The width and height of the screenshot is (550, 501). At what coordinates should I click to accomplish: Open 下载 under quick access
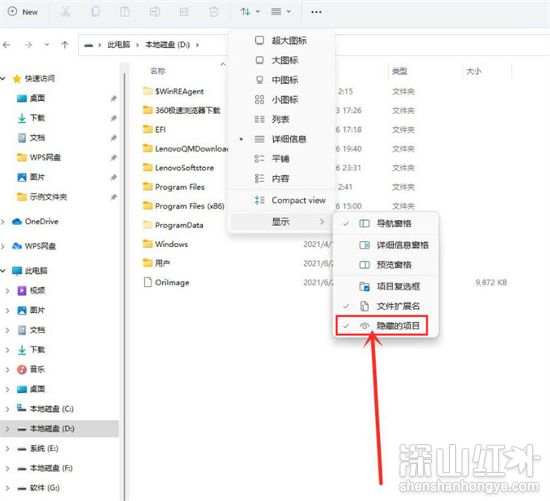31,118
